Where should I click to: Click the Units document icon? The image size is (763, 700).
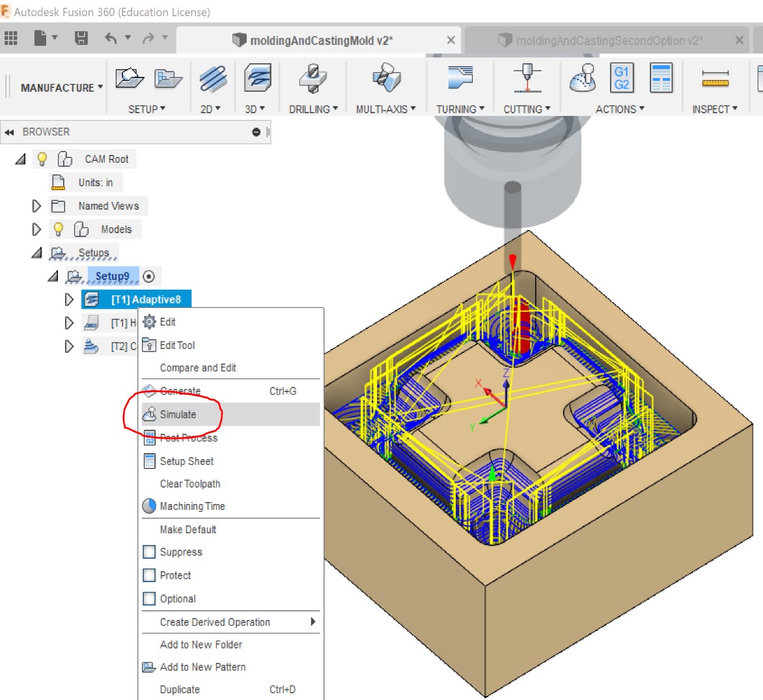(x=59, y=182)
